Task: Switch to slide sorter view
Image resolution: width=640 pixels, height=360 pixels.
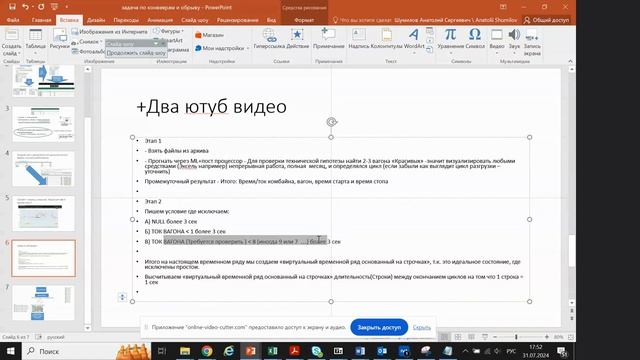Action: coord(458,337)
